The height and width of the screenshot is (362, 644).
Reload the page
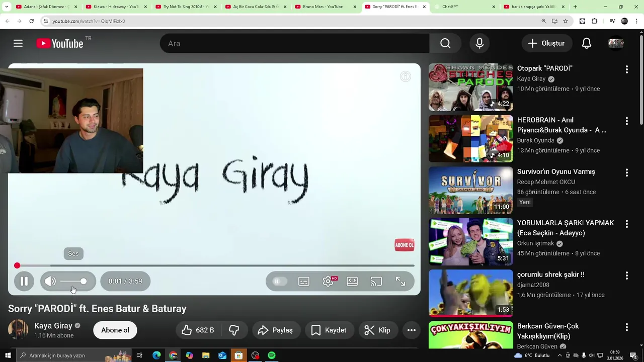click(x=31, y=21)
